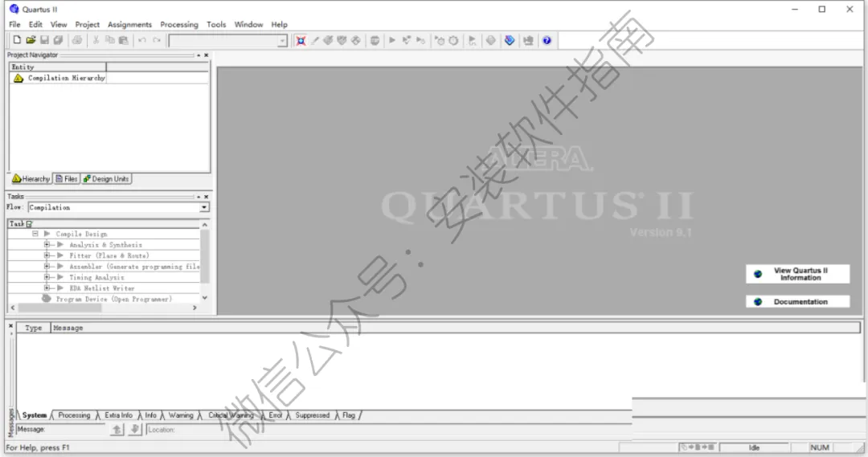Open the File menu

15,24
